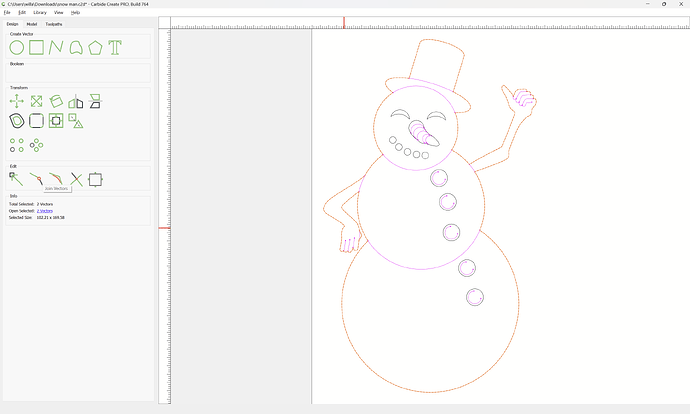The height and width of the screenshot is (414, 690).
Task: Click the red marker on the top ruler
Action: click(344, 22)
